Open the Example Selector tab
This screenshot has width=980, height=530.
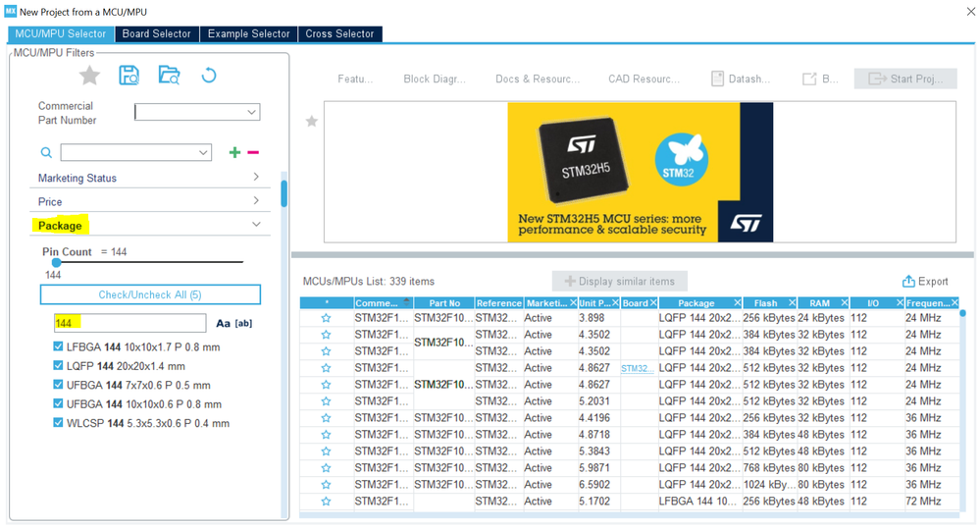click(x=249, y=33)
